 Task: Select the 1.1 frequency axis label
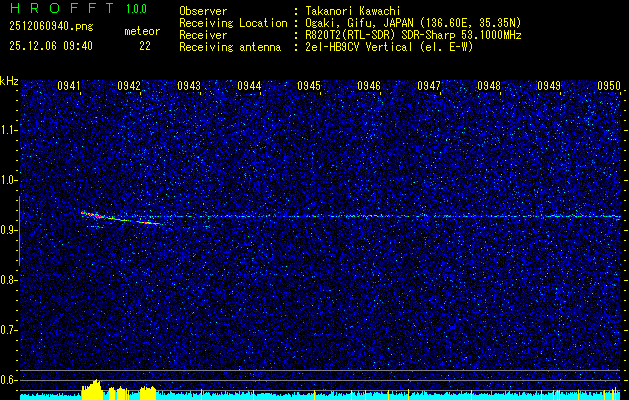tap(9, 130)
